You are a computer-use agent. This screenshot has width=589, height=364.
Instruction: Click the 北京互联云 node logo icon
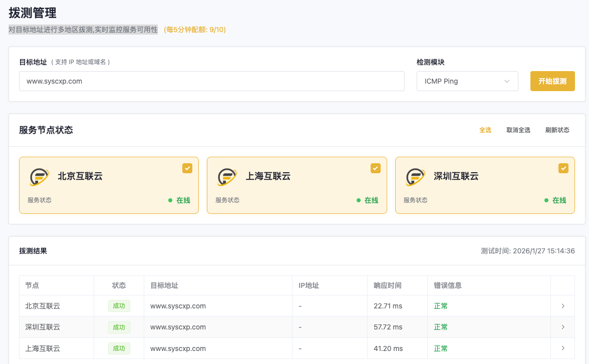point(39,177)
